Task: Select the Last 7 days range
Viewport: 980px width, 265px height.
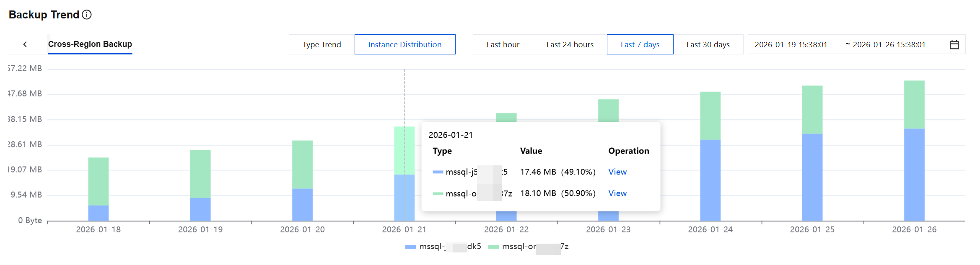Action: [640, 44]
